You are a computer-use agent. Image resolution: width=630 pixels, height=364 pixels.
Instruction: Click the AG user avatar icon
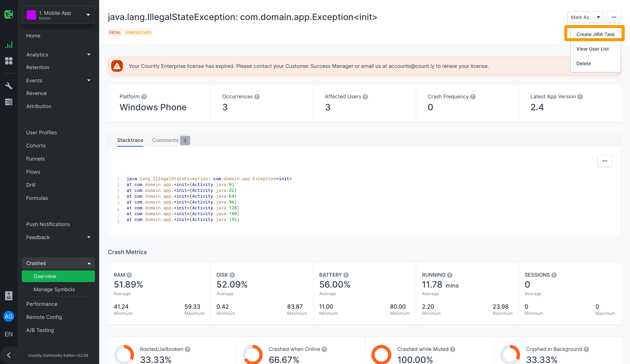[9, 316]
